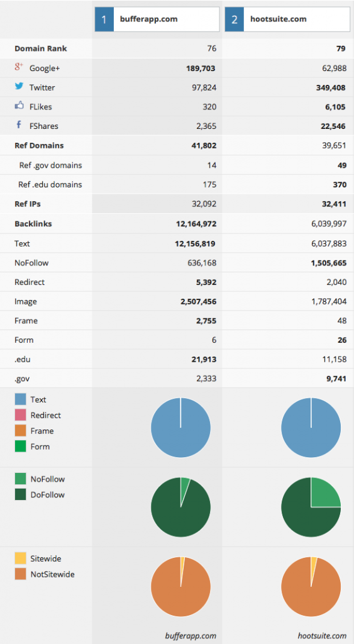Viewport: 354px width, 644px height.
Task: Click Ref IPs value 32,411
Action: [335, 204]
